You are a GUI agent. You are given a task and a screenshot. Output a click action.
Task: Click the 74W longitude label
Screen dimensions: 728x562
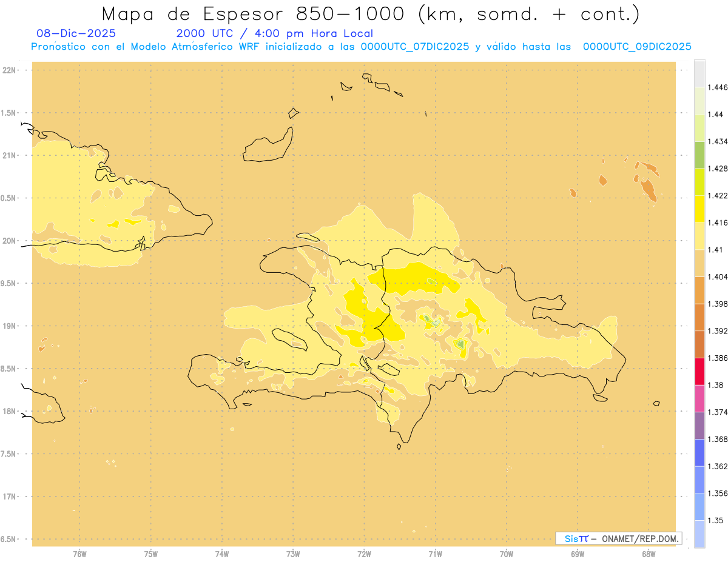click(x=222, y=554)
